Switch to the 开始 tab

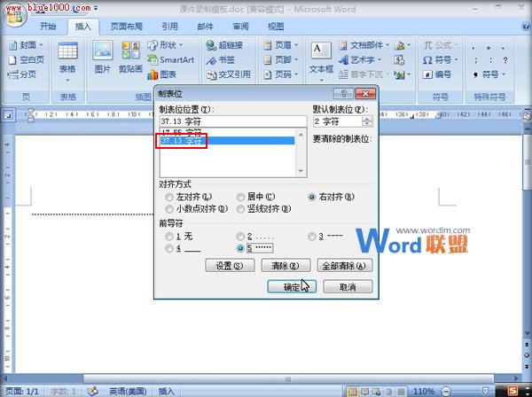(48, 27)
